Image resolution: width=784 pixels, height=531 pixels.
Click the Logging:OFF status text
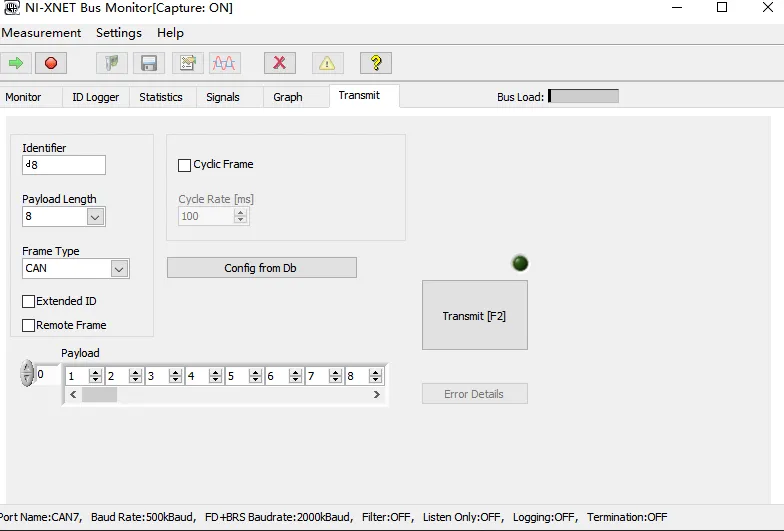point(545,517)
